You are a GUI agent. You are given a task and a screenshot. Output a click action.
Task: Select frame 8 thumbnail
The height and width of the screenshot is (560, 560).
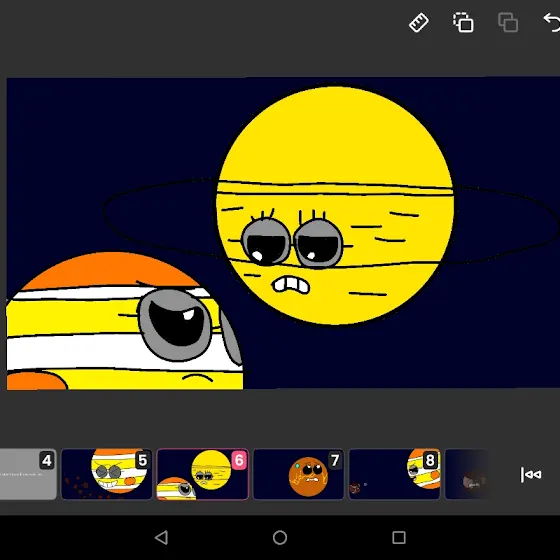click(x=394, y=474)
